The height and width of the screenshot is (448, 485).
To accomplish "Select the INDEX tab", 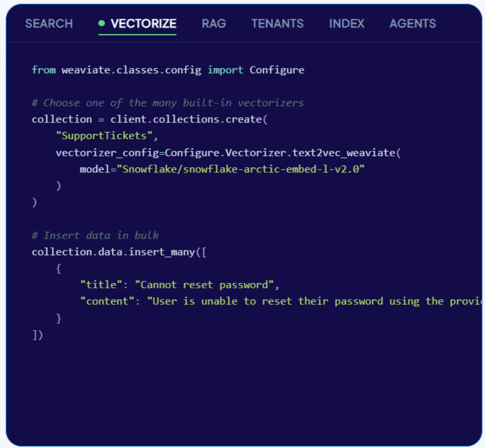I will point(346,24).
